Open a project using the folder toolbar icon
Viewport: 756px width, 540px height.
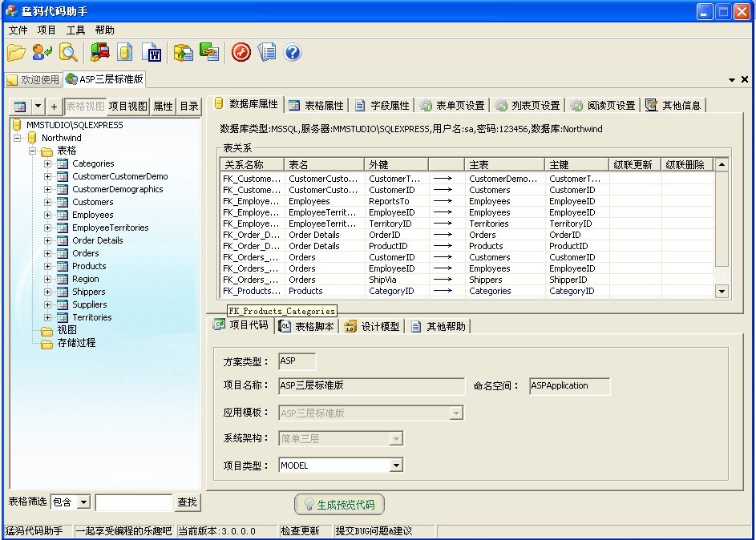(17, 52)
